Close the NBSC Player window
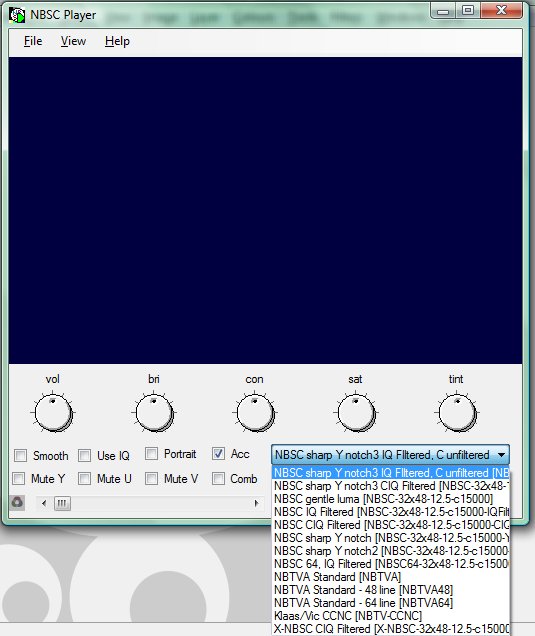This screenshot has width=535, height=636. point(502,11)
